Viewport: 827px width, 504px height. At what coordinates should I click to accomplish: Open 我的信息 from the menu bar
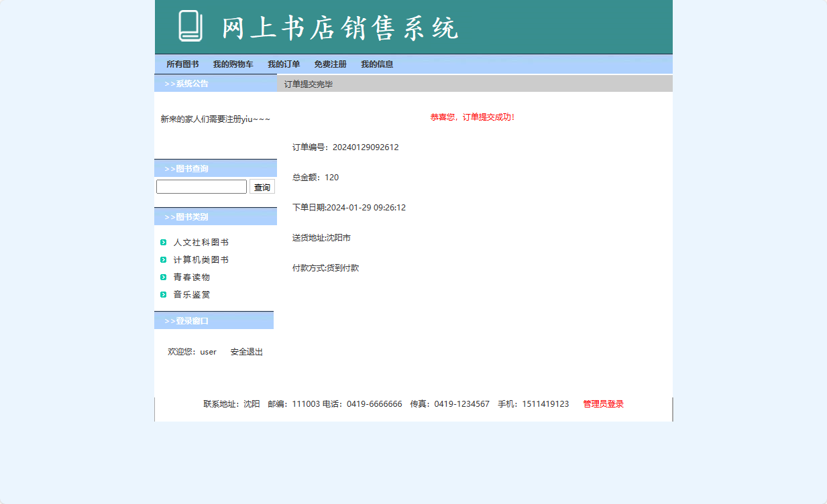point(377,64)
